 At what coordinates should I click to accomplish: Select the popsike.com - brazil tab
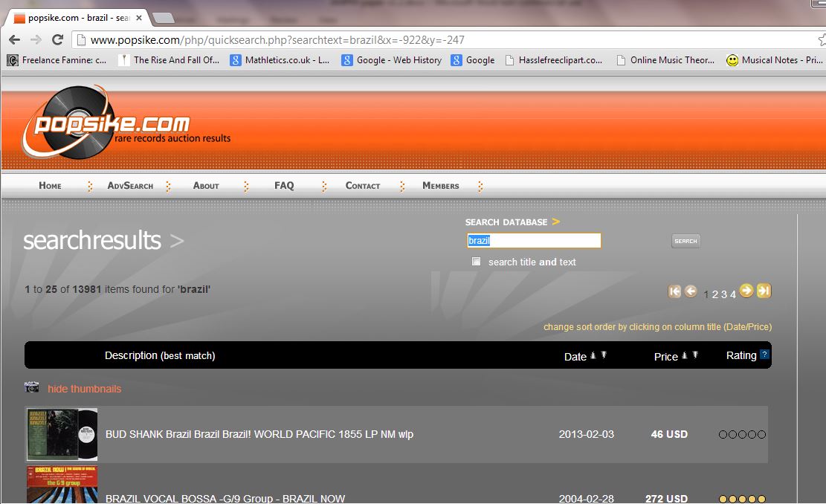coord(78,18)
